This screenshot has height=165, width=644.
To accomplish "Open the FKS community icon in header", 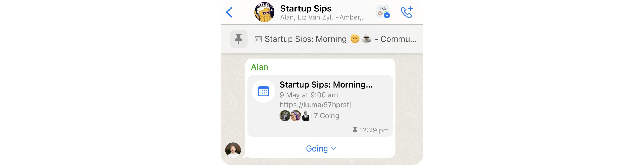I will pos(383,12).
